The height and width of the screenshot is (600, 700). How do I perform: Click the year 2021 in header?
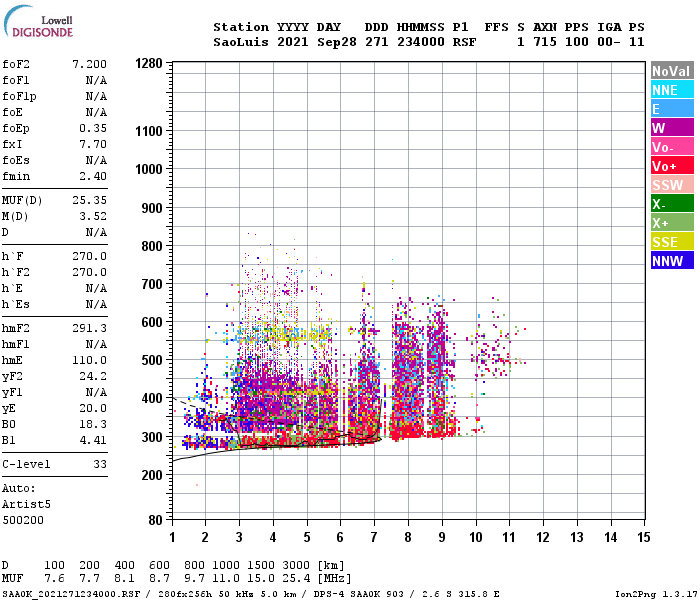[293, 42]
